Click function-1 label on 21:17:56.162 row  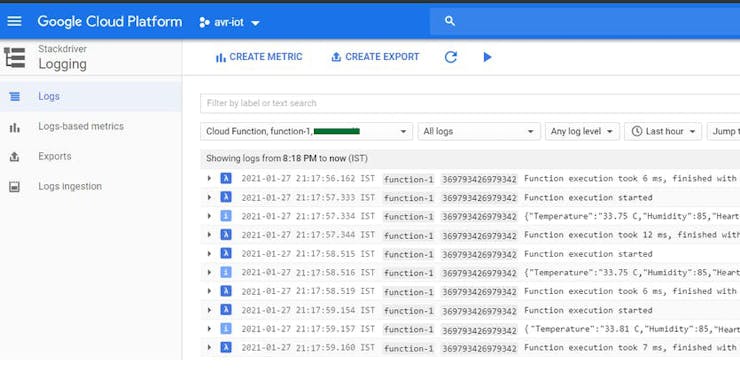click(408, 179)
